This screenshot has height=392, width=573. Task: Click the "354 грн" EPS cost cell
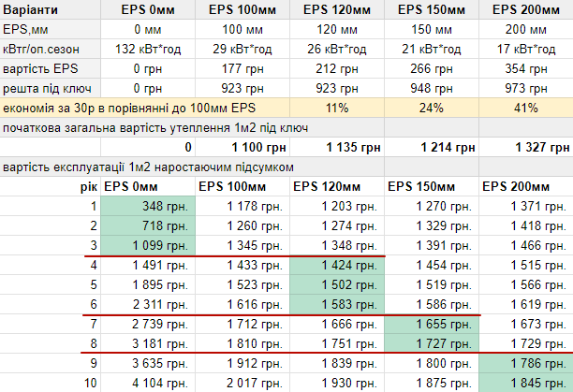point(525,68)
